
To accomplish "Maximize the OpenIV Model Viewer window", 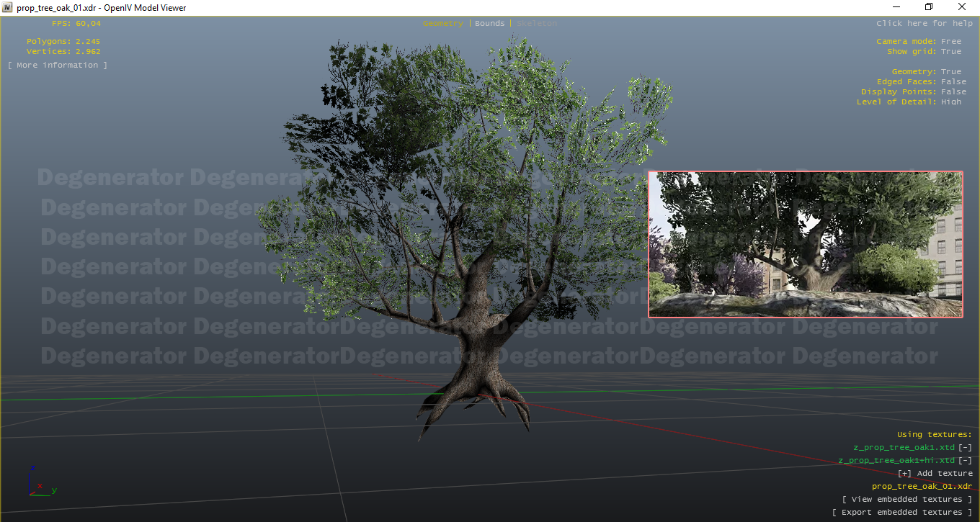I will pos(929,6).
